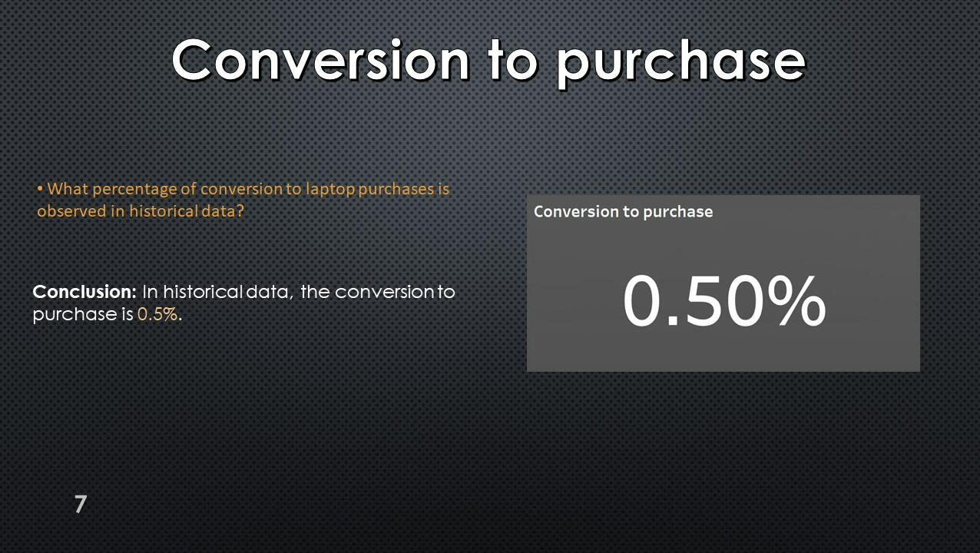Select the bold "Conclusion:" label
The image size is (980, 553).
(x=84, y=292)
